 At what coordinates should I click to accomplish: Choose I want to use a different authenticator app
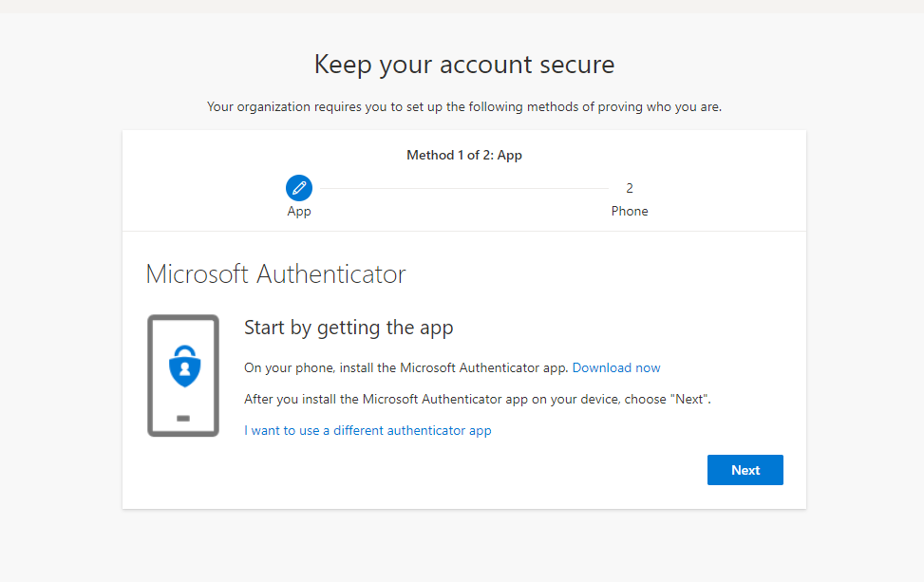click(368, 431)
